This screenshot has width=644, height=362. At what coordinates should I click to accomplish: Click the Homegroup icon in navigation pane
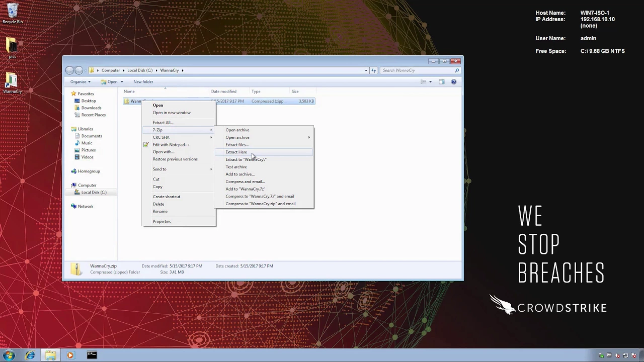pyautogui.click(x=74, y=171)
